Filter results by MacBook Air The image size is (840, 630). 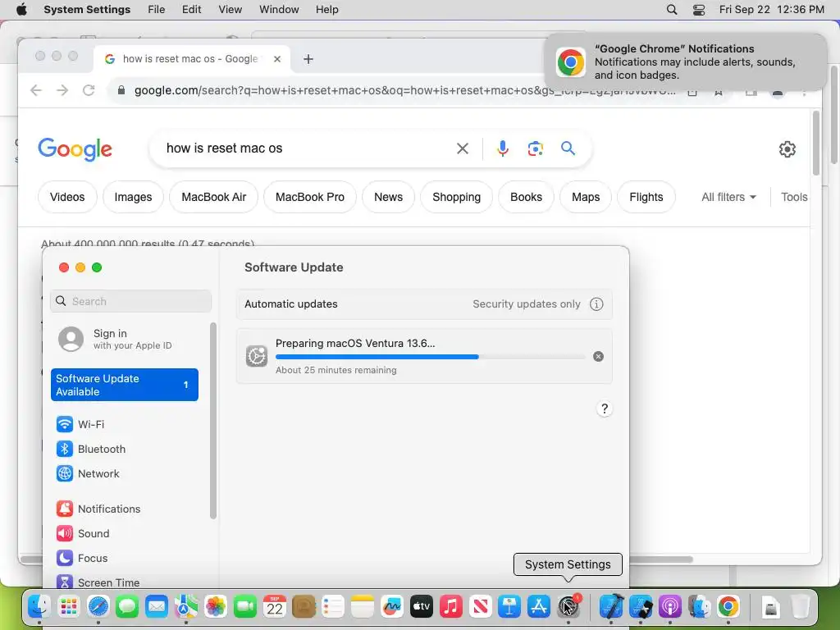(x=214, y=197)
